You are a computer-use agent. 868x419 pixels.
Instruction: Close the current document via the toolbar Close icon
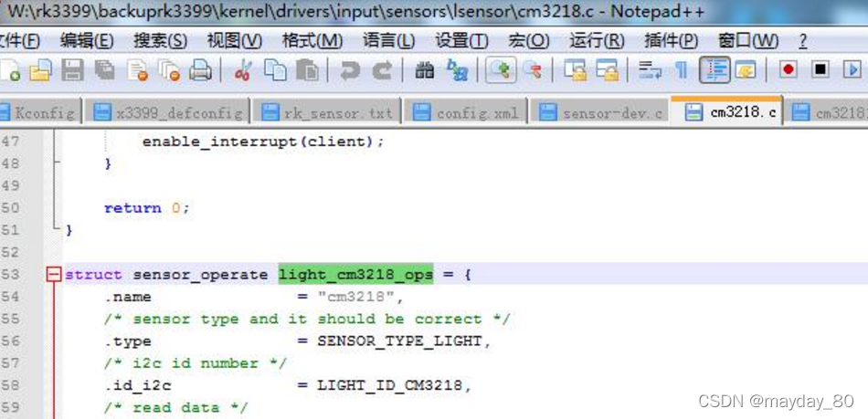(137, 71)
